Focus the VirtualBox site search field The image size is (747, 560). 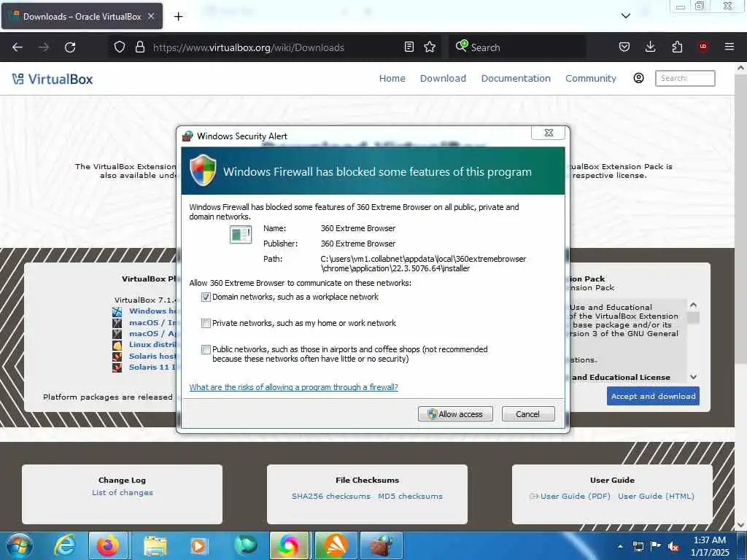click(x=685, y=78)
